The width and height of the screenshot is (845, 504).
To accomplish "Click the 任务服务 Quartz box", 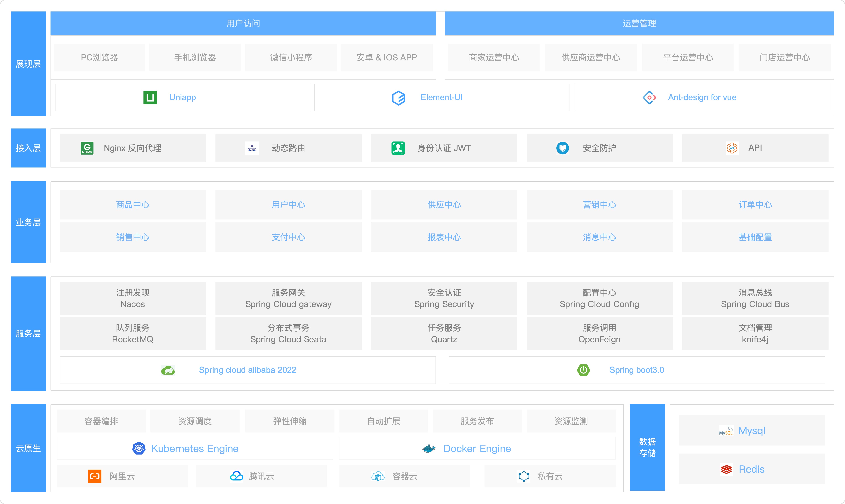I will [444, 333].
